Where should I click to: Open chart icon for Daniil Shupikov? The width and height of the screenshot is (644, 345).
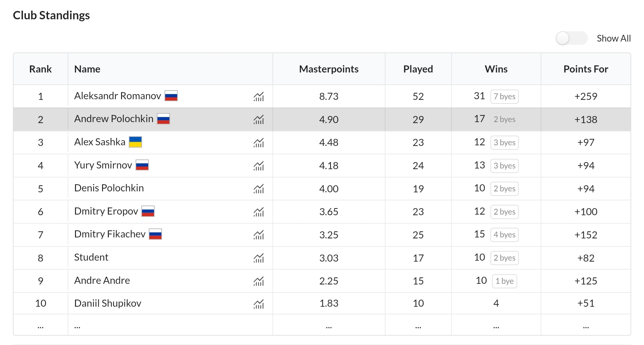click(259, 304)
